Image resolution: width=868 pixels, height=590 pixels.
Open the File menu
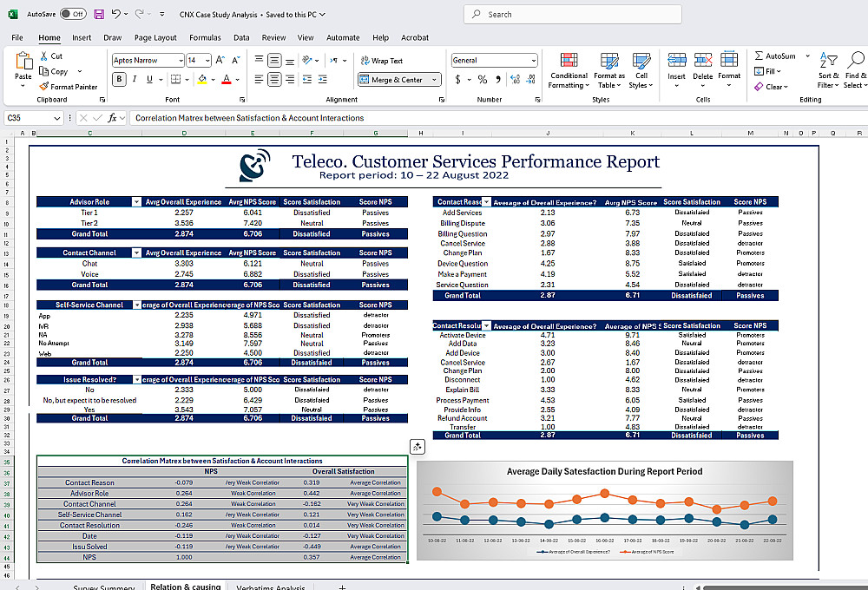click(17, 37)
